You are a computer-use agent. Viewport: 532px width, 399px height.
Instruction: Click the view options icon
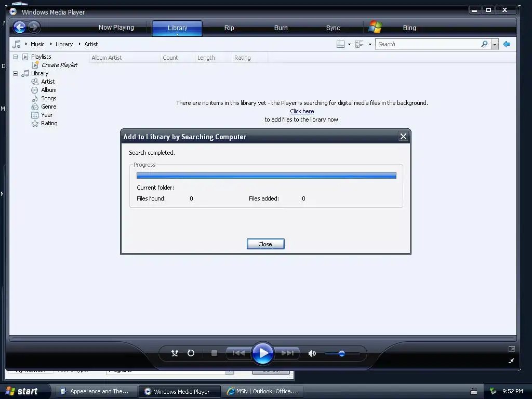pos(360,44)
